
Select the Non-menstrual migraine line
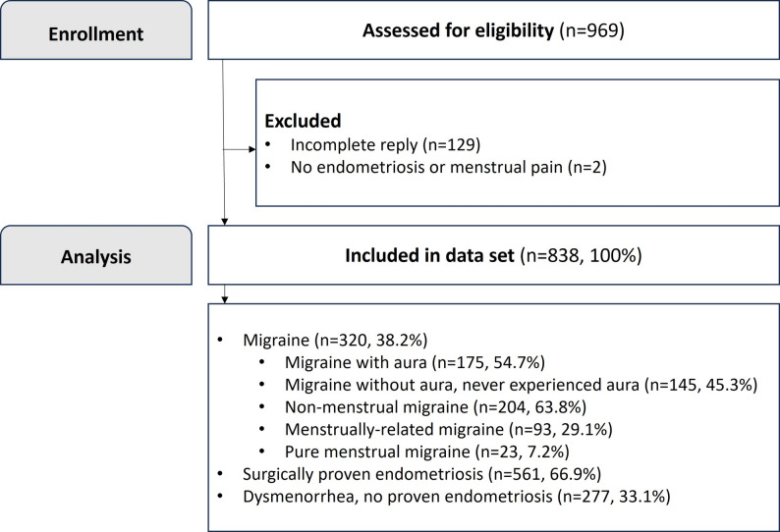point(436,407)
